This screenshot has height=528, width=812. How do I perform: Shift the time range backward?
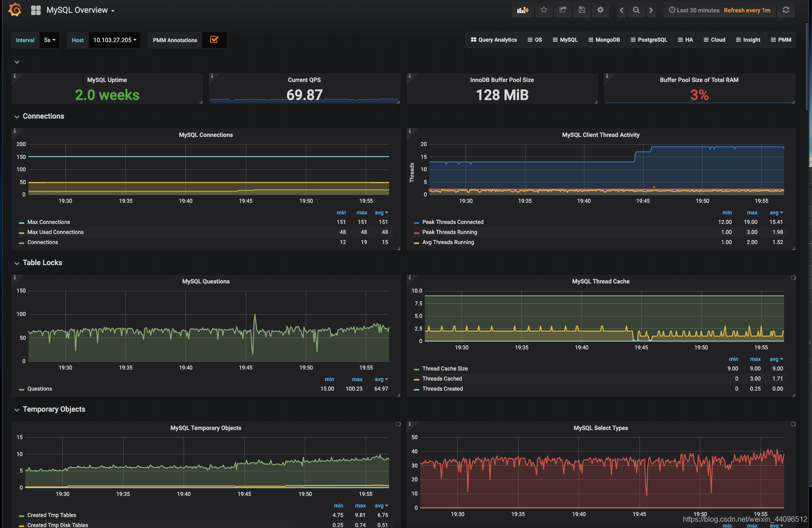pos(622,10)
